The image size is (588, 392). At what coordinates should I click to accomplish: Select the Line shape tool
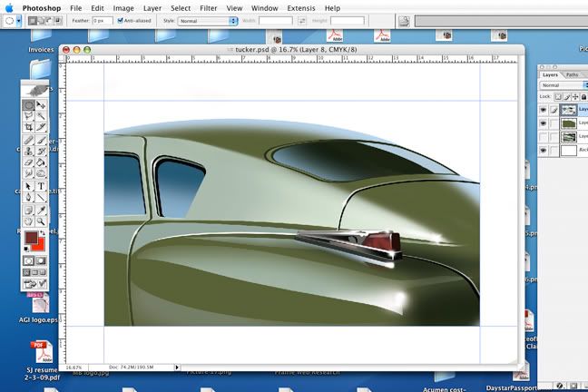pos(41,197)
